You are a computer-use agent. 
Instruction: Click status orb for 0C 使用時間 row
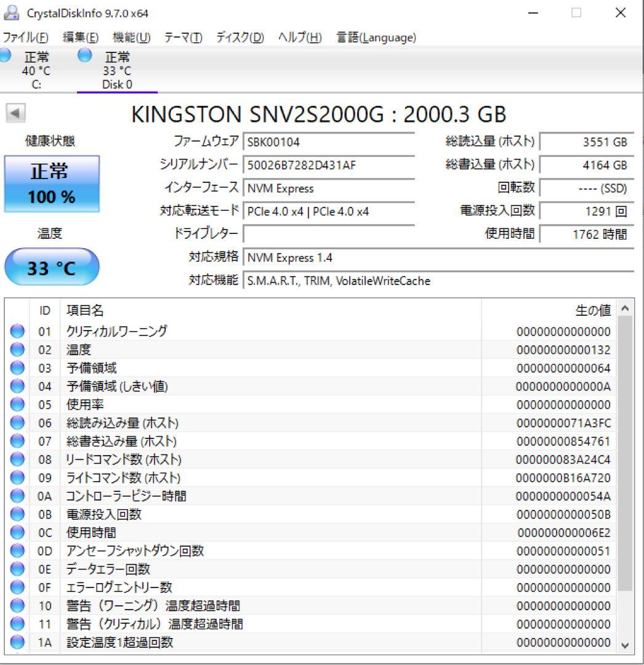[x=17, y=532]
